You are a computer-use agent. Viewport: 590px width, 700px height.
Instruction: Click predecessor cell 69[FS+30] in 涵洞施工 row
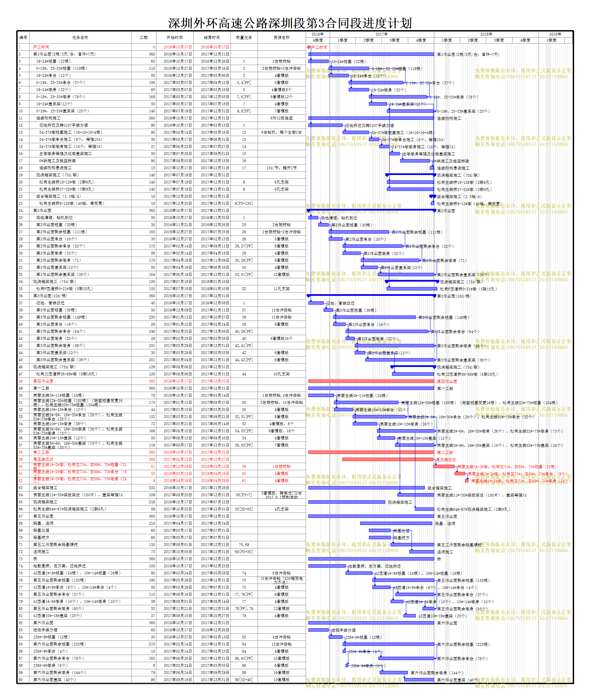coord(244,552)
